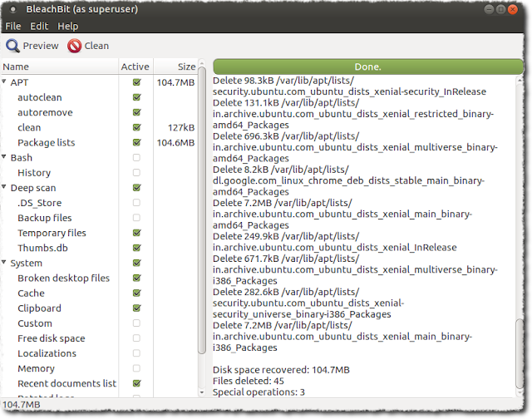Close the BleachBit window
The image size is (532, 419).
pyautogui.click(x=513, y=9)
